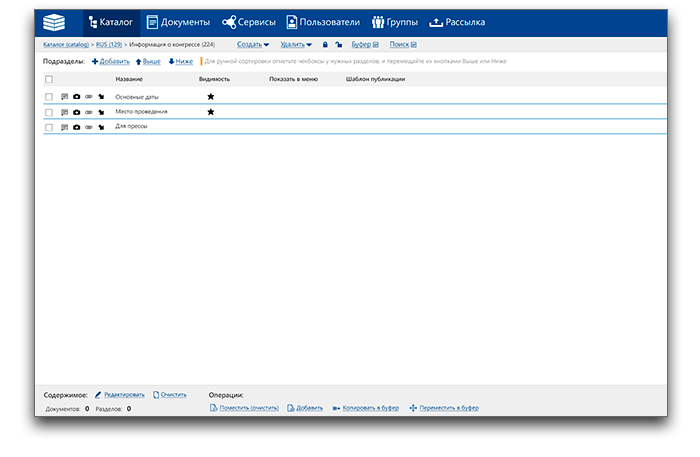Click comments icon in Для прессы row
Viewport: 700px width, 457px height.
(x=65, y=127)
